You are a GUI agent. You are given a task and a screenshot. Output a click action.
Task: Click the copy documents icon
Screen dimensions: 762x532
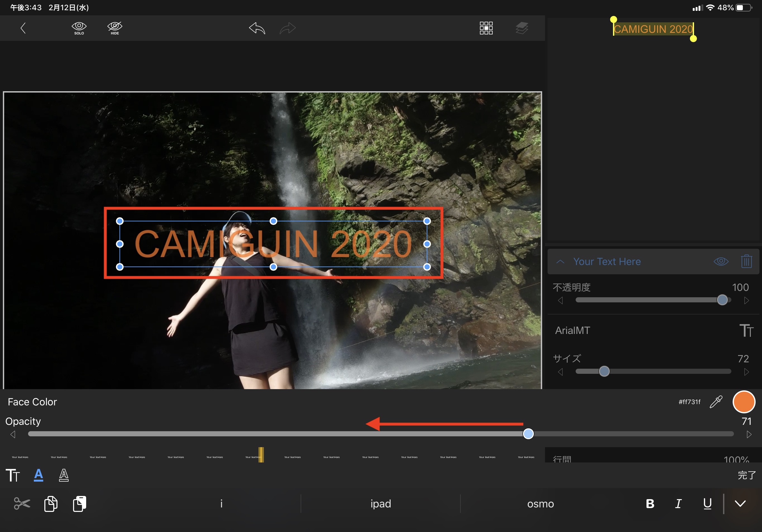[51, 504]
